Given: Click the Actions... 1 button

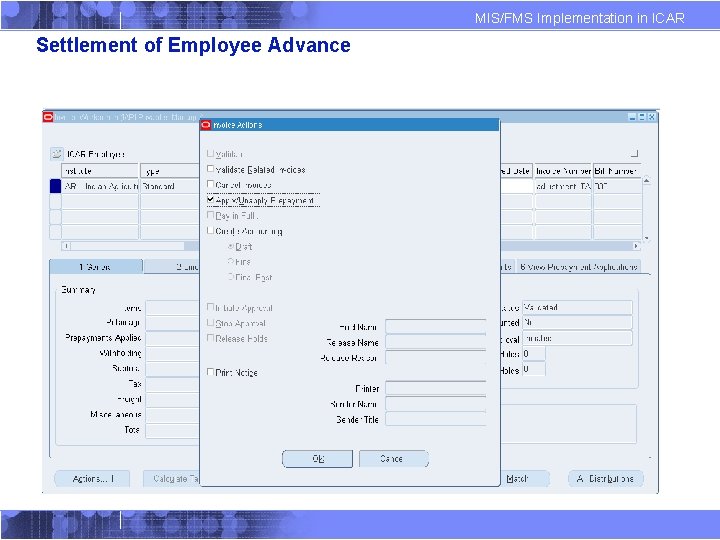Looking at the screenshot, I should [92, 479].
